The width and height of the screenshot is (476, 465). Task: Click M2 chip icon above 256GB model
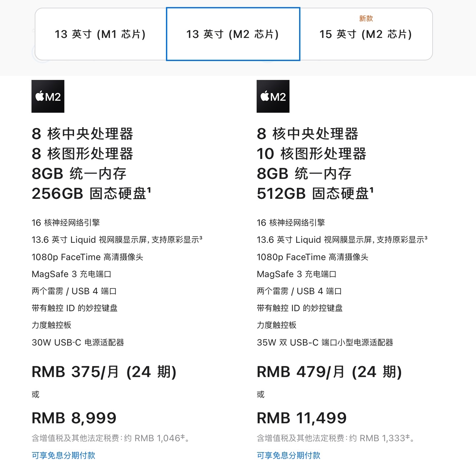coord(48,96)
